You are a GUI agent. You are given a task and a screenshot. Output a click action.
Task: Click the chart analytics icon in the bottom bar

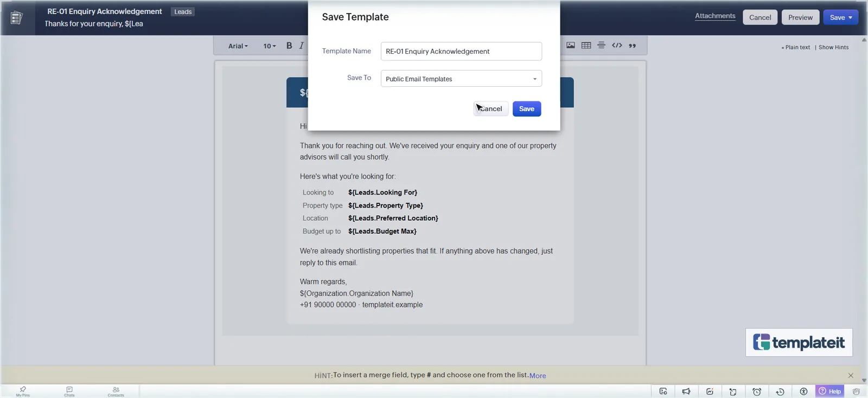[x=710, y=391]
